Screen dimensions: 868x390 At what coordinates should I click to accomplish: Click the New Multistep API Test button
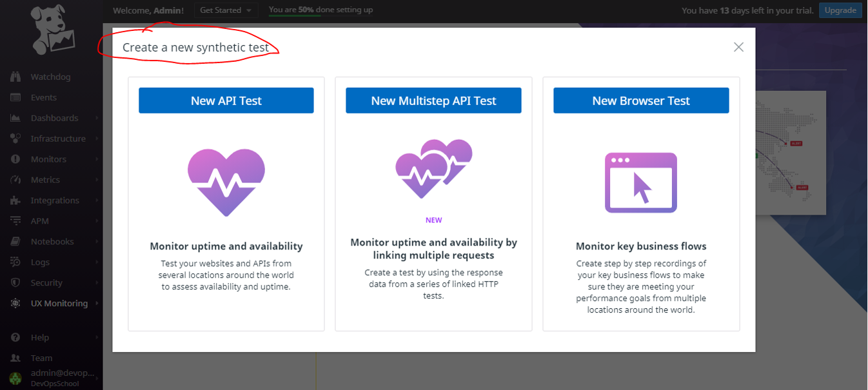coord(433,101)
